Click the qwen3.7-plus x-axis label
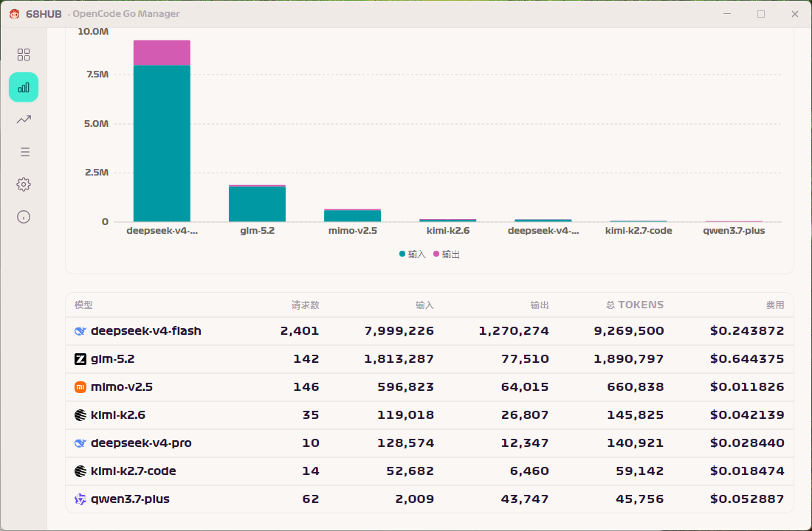Viewport: 812px width, 531px height. pos(734,231)
